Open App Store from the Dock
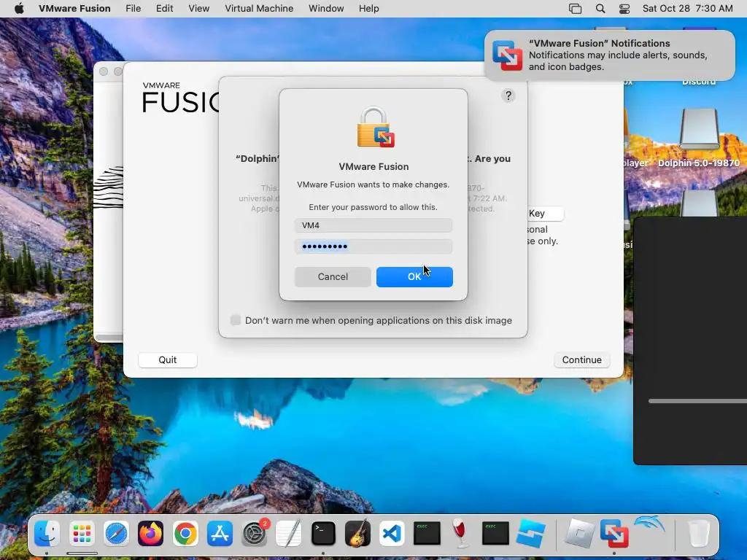 pos(220,533)
